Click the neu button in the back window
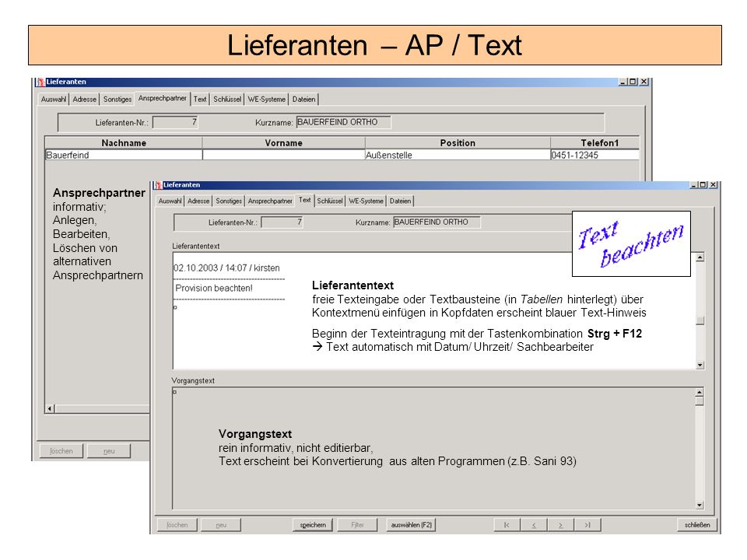The image size is (747, 560). coord(109,451)
